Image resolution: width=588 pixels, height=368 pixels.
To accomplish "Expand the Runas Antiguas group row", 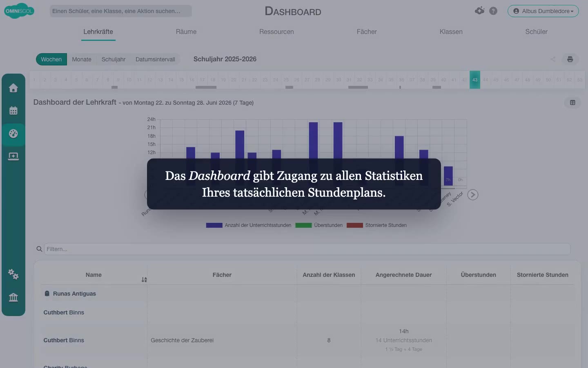I will click(307, 294).
